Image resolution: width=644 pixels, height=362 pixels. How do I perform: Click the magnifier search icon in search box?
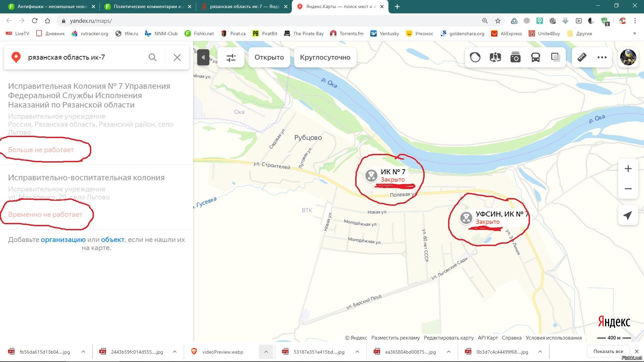(153, 57)
